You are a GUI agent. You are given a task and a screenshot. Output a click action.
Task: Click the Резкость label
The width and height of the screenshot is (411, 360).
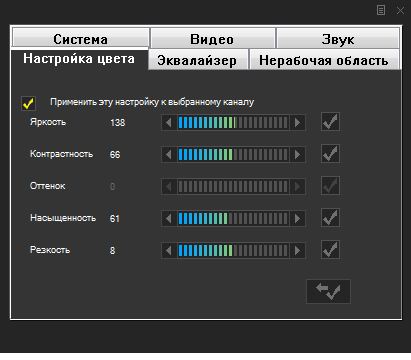(x=50, y=250)
